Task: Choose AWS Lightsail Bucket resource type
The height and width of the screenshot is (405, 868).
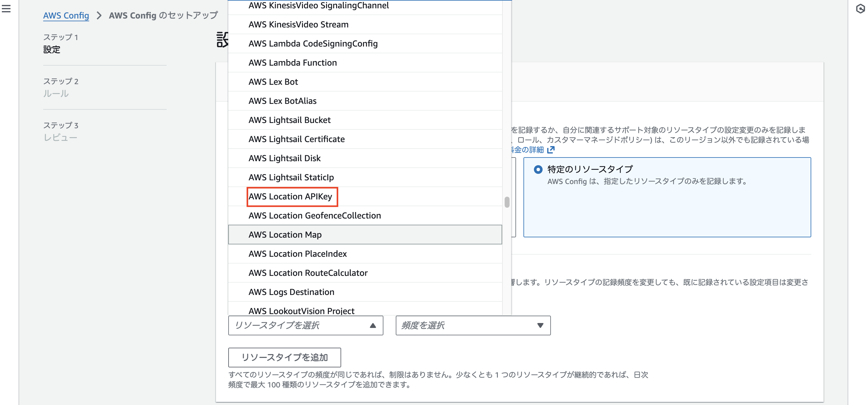Action: 289,120
